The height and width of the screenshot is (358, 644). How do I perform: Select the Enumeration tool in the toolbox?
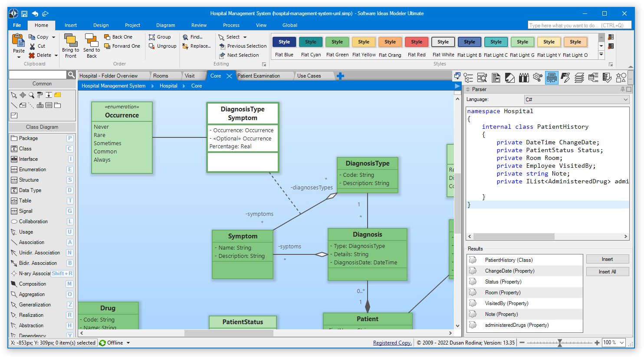point(33,169)
